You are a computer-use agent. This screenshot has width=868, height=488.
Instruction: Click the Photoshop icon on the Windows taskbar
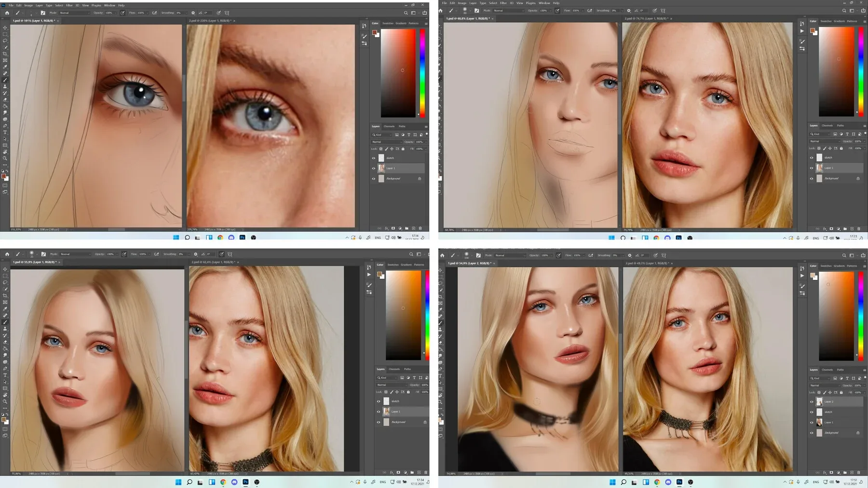(242, 237)
